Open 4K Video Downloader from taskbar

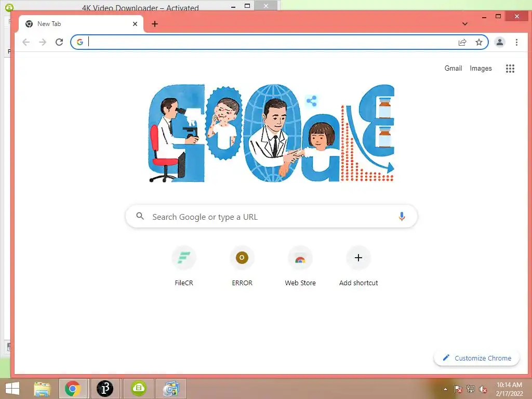click(138, 389)
